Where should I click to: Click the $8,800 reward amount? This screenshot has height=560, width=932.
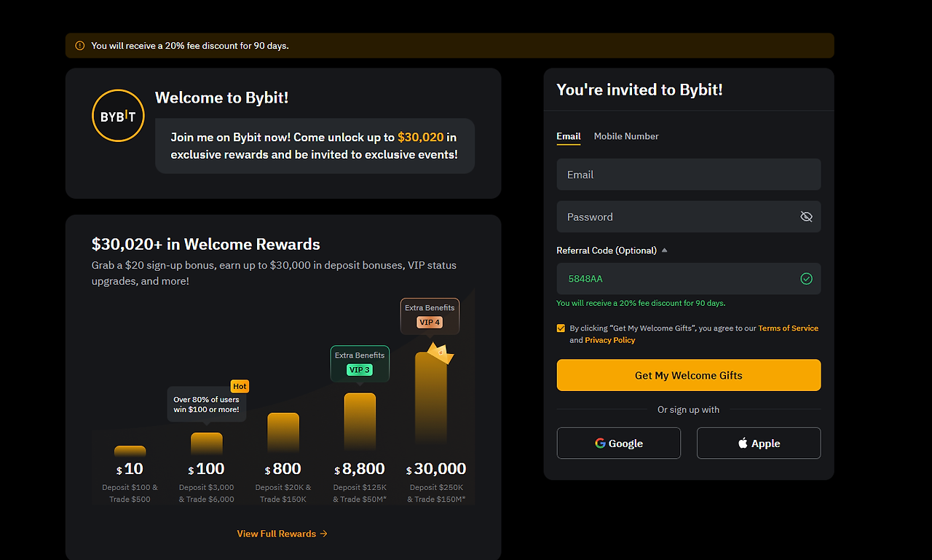point(360,469)
